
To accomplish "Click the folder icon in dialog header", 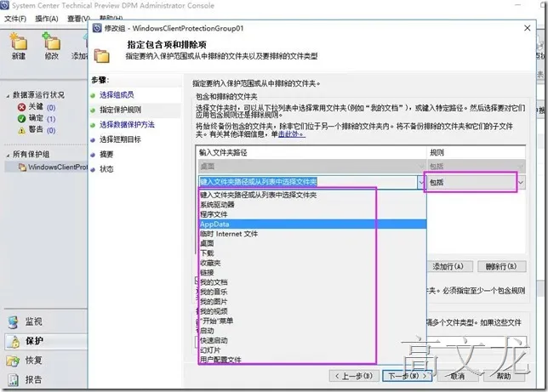I will click(102, 56).
